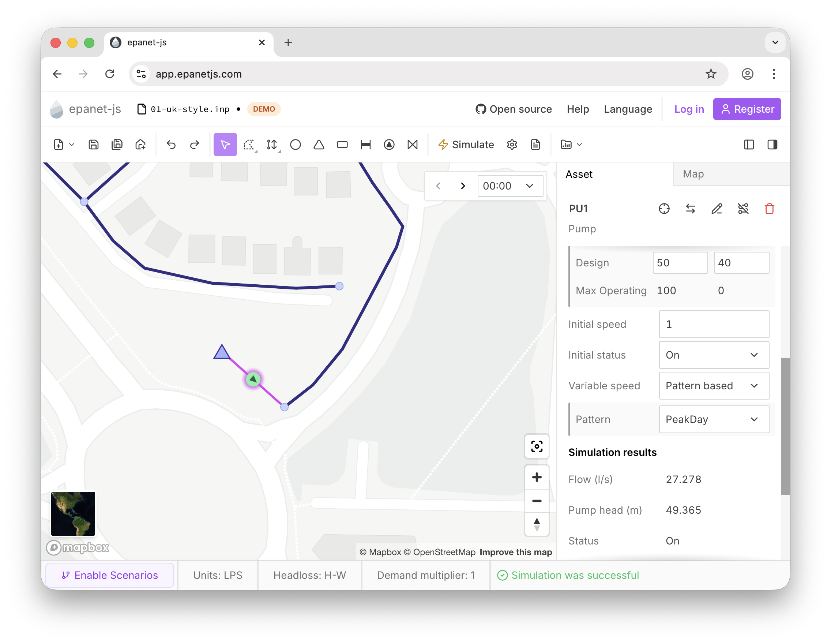Screen dimensions: 831x644
Task: Zoom to PU1 asset crosshair icon
Action: point(664,209)
